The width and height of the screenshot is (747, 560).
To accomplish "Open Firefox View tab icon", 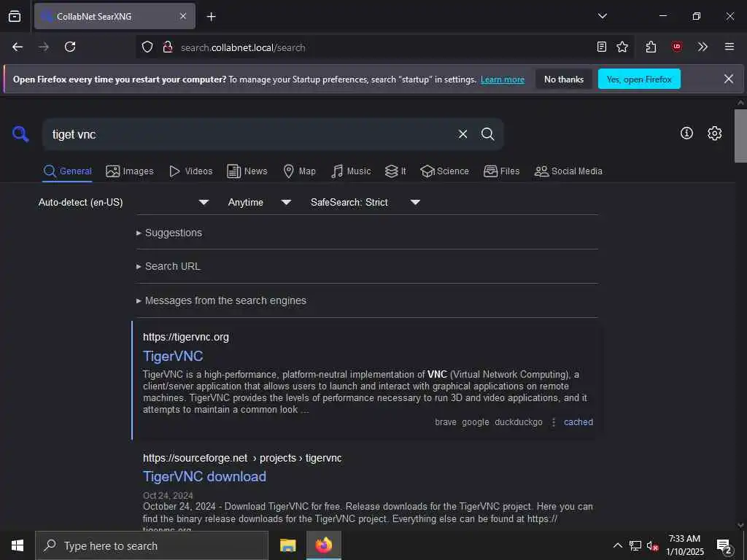I will pyautogui.click(x=15, y=16).
